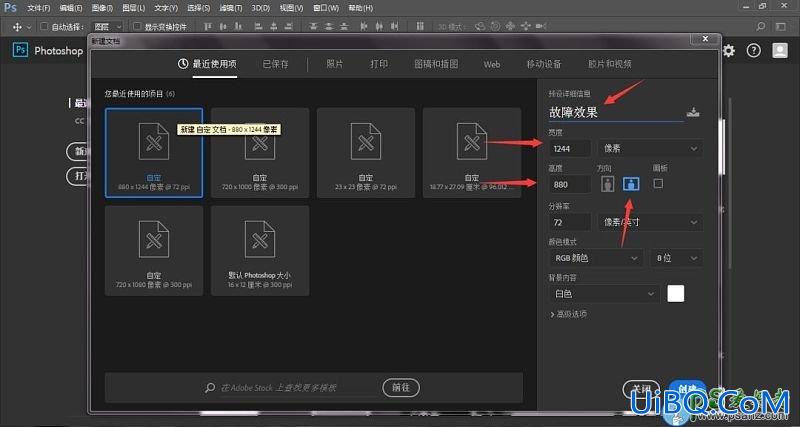Switch to the 胶片和视频 tab
Viewport: 800px width, 427px height.
pos(610,64)
